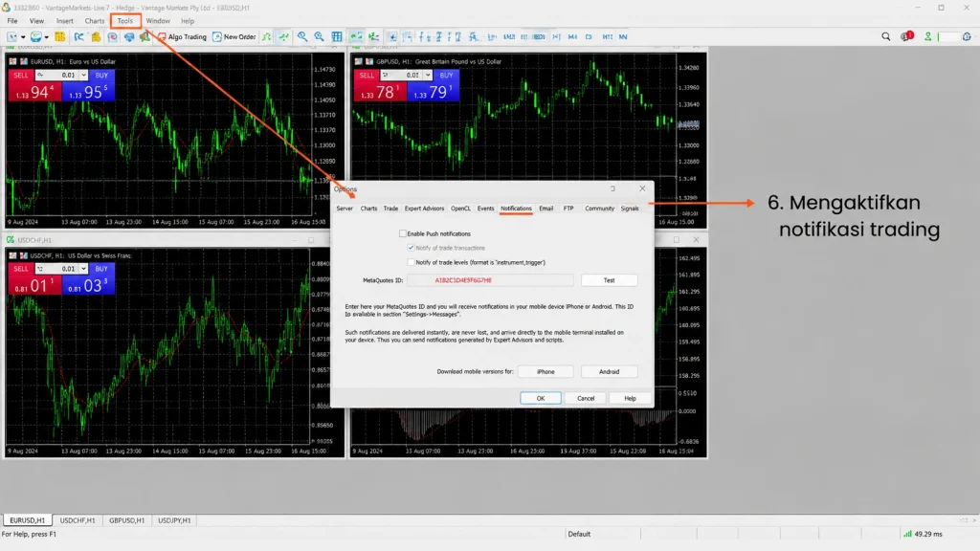
Task: Open EURUSD volume dropdown arrow
Action: pyautogui.click(x=83, y=75)
